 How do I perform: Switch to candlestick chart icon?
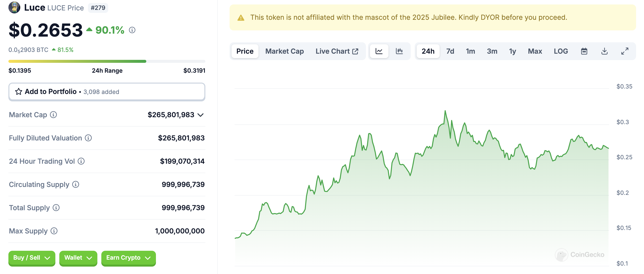(x=399, y=51)
